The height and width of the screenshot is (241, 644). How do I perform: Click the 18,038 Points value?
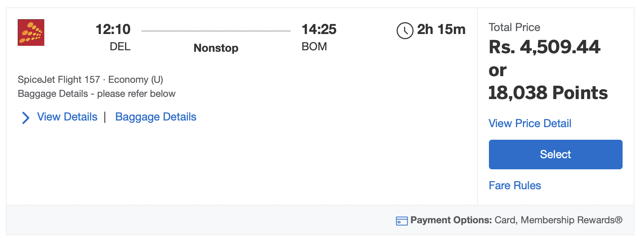548,93
